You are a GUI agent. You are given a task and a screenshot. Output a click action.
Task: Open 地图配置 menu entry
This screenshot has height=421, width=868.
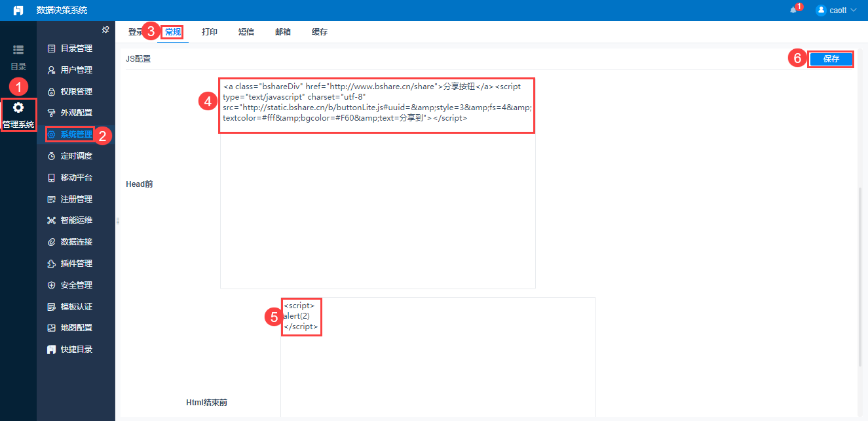click(x=76, y=328)
